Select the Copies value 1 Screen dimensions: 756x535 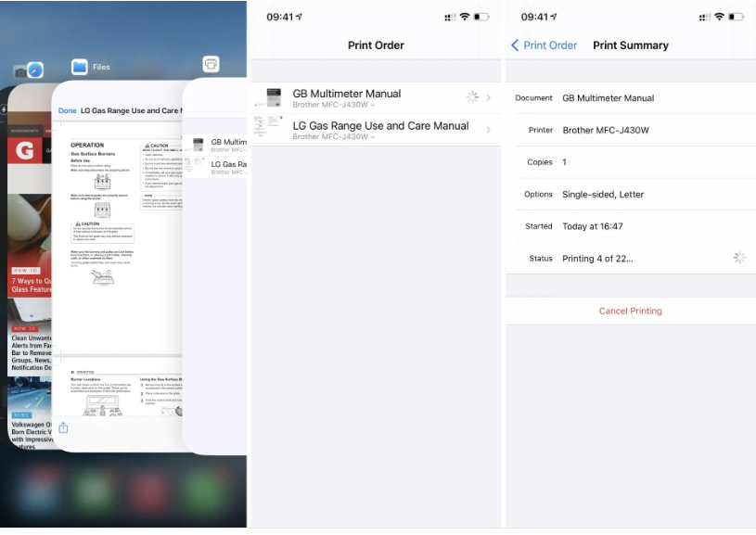pyautogui.click(x=564, y=162)
